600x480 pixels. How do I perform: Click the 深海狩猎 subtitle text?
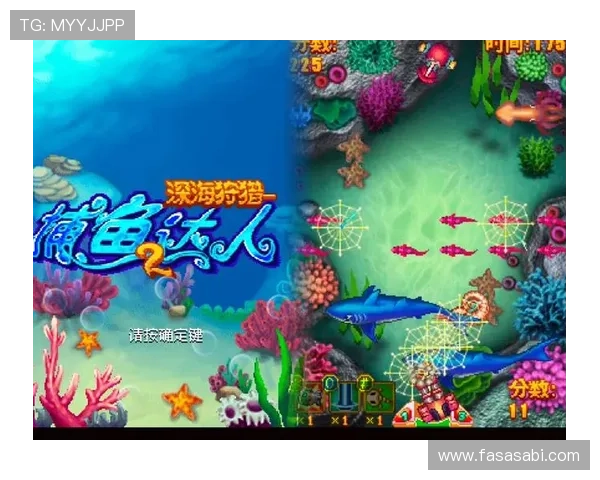pyautogui.click(x=218, y=192)
